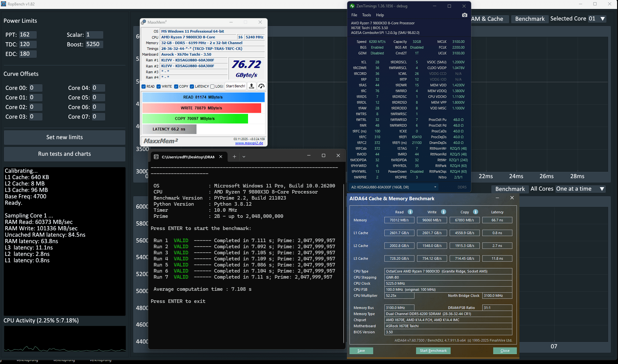Open new terminal tab with plus icon
618x364 pixels.
pos(234,156)
